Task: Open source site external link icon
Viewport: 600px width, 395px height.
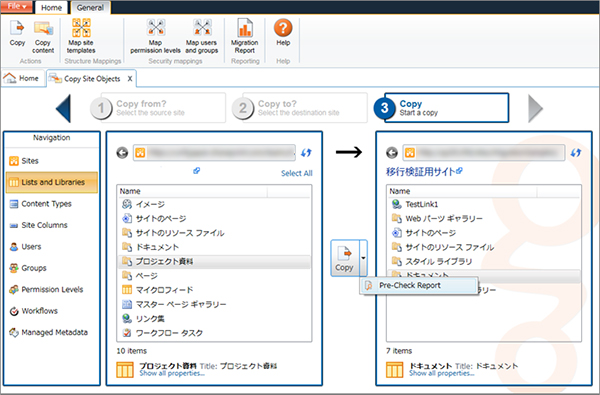Action: pyautogui.click(x=196, y=171)
